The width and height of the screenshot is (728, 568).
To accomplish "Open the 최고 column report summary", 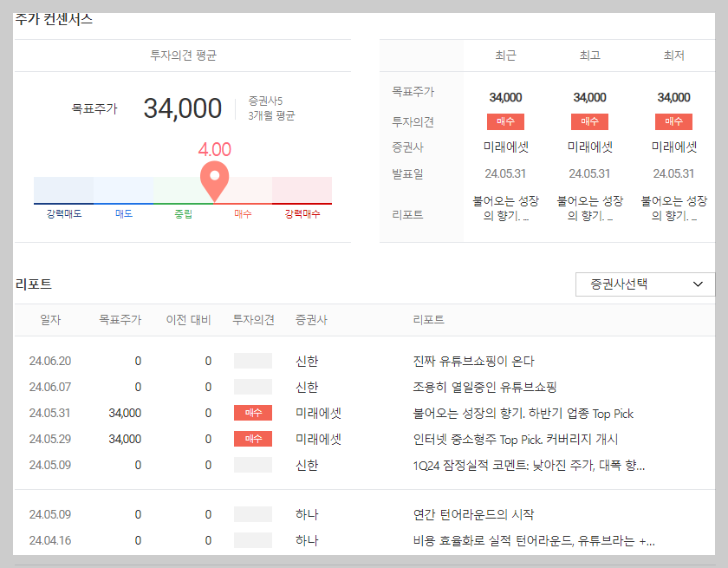I will [589, 208].
